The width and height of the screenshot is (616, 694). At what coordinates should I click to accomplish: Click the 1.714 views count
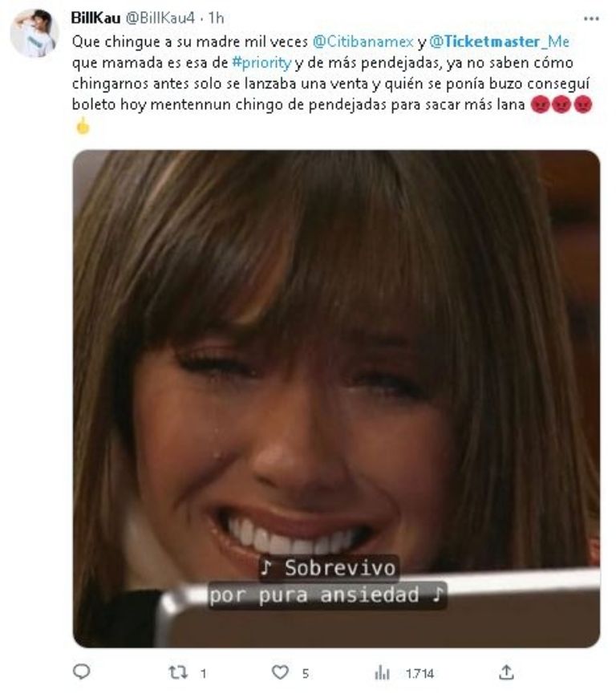(420, 674)
